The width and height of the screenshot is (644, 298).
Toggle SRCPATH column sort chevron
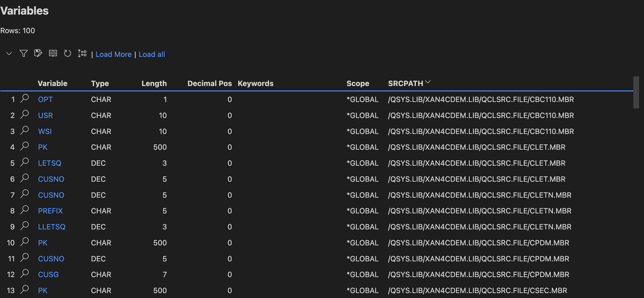(x=428, y=82)
